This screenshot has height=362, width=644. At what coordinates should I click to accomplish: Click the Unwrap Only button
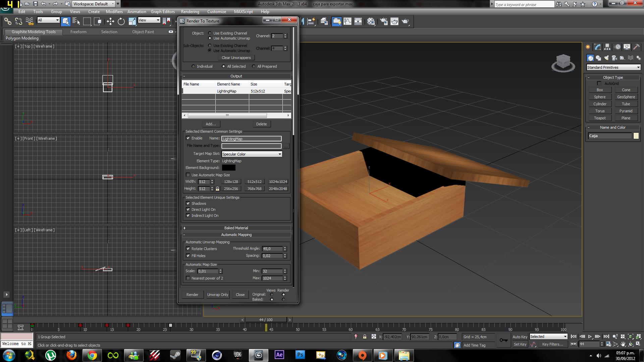(x=217, y=295)
